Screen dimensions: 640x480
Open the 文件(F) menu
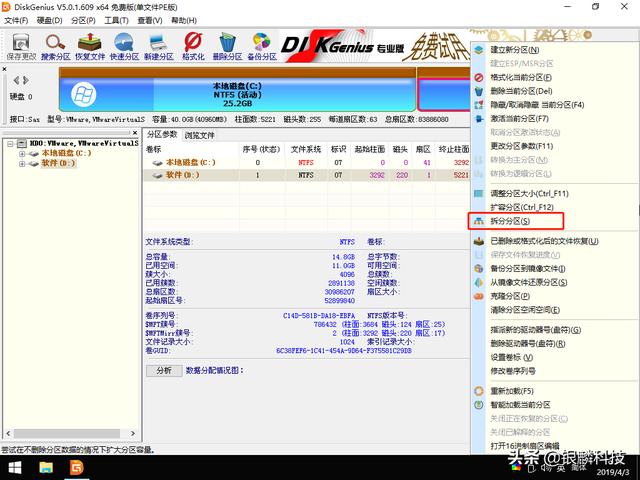(16, 20)
